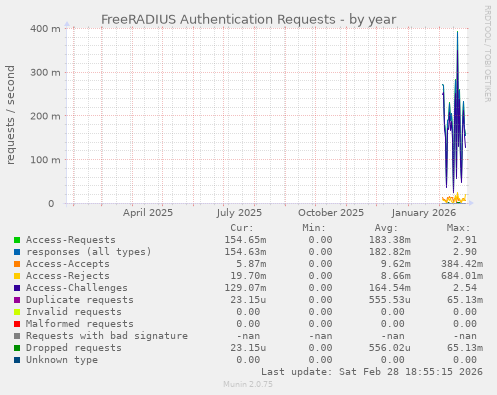This screenshot has width=497, height=395.
Task: Click the 'Cur:' column header
Action: [242, 228]
